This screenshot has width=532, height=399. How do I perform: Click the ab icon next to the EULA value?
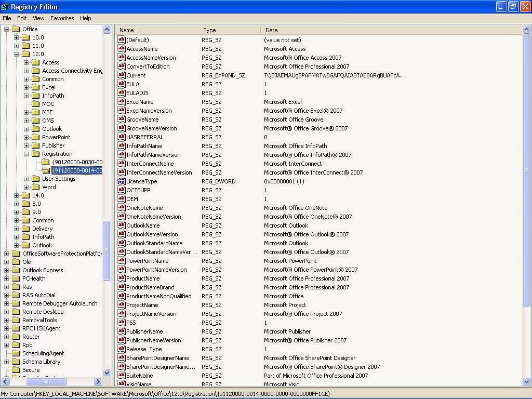(x=122, y=84)
